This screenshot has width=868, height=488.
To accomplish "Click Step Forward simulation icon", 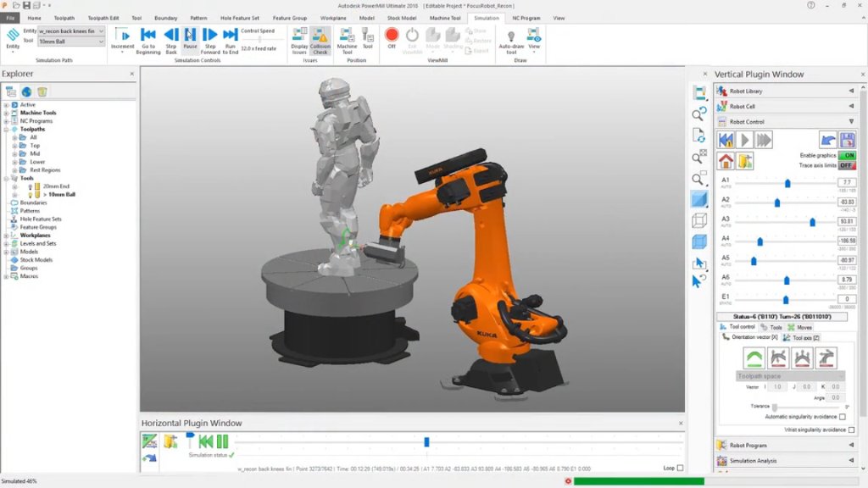I will [x=210, y=36].
